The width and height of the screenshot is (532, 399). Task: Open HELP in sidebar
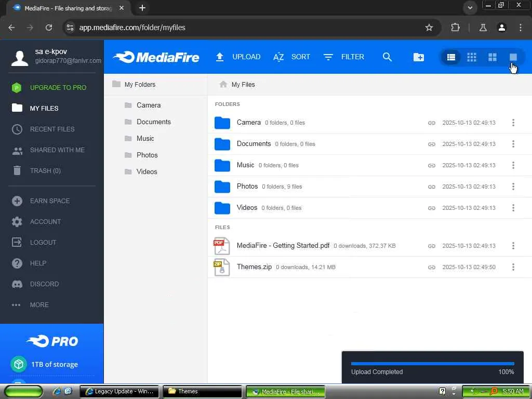pos(29,263)
